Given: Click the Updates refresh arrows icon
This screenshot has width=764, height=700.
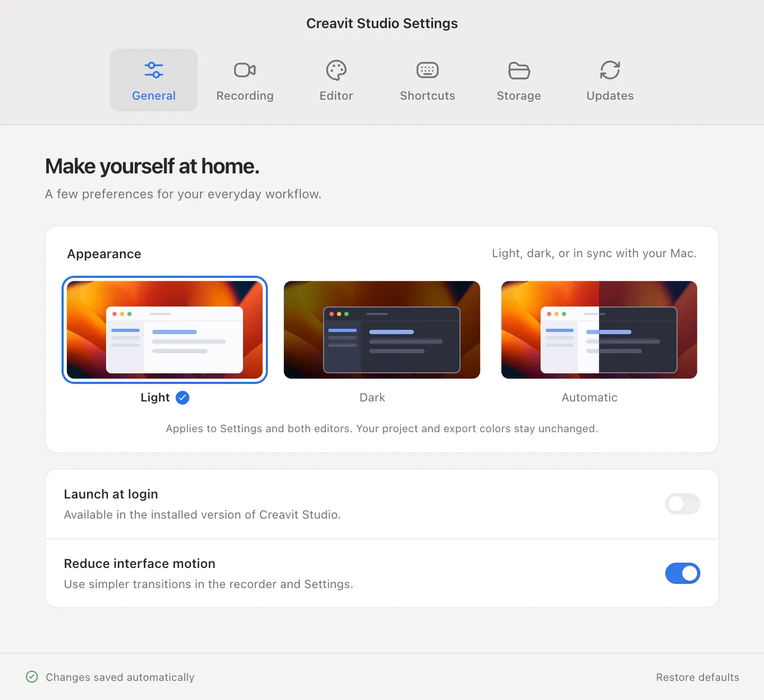Looking at the screenshot, I should point(610,70).
